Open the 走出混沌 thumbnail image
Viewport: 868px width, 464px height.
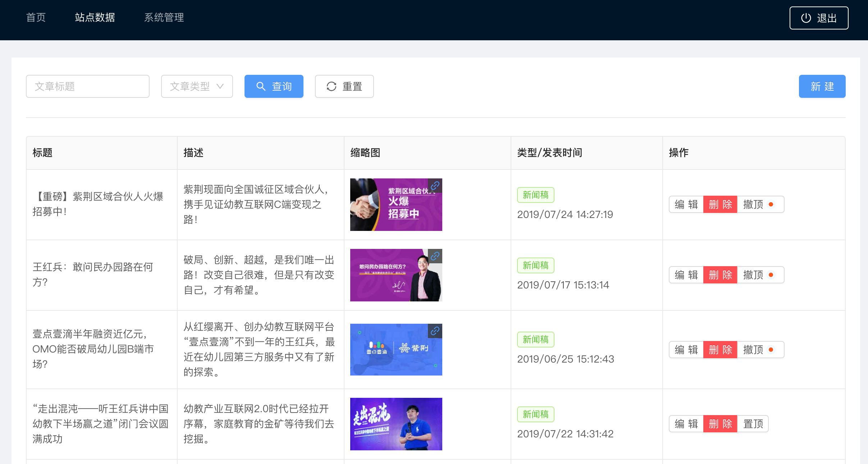pos(396,424)
